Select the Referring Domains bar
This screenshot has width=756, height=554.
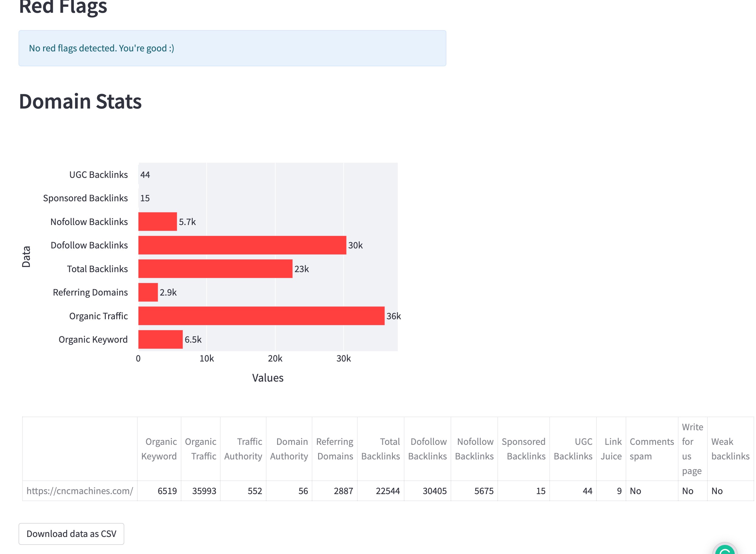pyautogui.click(x=148, y=292)
